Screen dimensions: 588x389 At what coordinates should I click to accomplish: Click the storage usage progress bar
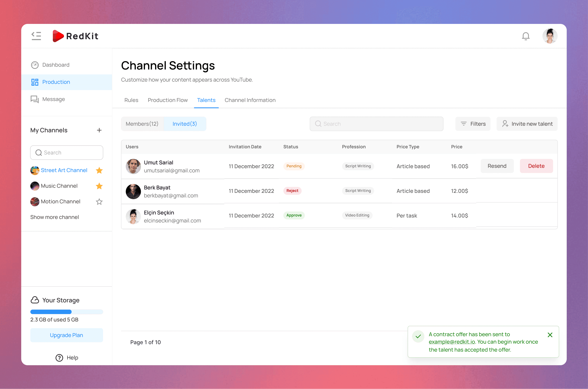pos(66,312)
